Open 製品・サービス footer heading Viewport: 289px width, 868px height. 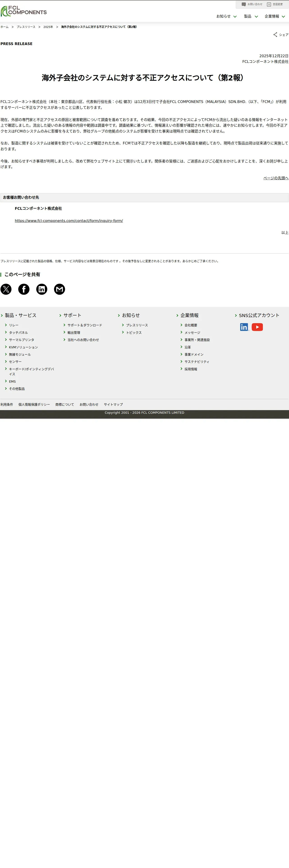[x=20, y=315]
